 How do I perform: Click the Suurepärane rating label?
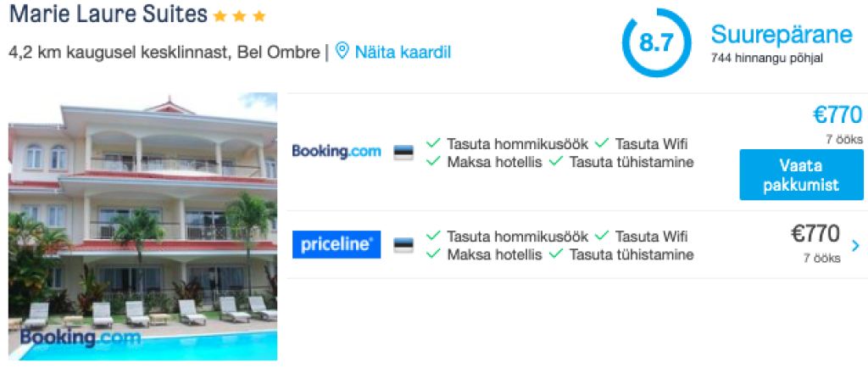coord(782,34)
